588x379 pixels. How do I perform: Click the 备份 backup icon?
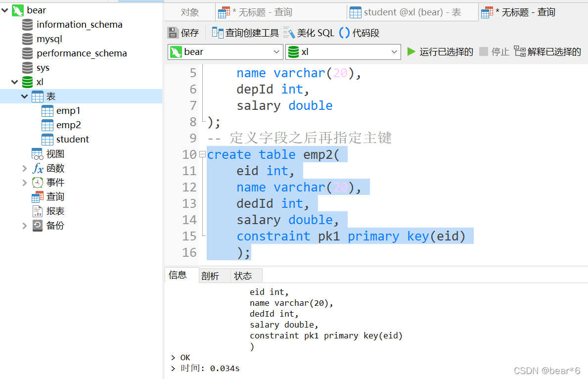coord(38,226)
